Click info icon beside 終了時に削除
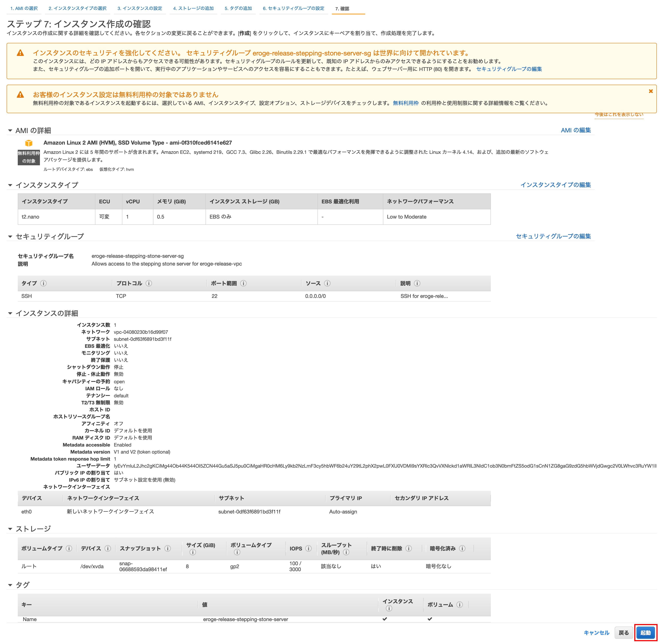The height and width of the screenshot is (644, 662). pos(408,548)
